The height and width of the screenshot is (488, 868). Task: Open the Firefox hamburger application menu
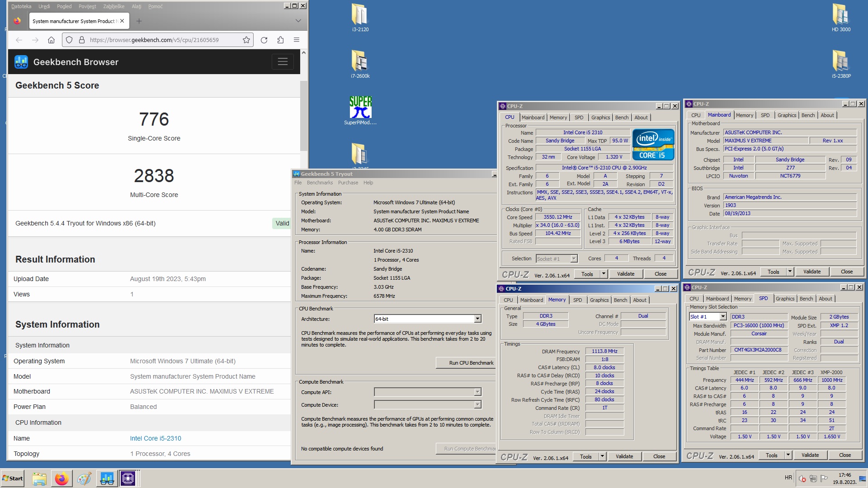(x=297, y=40)
